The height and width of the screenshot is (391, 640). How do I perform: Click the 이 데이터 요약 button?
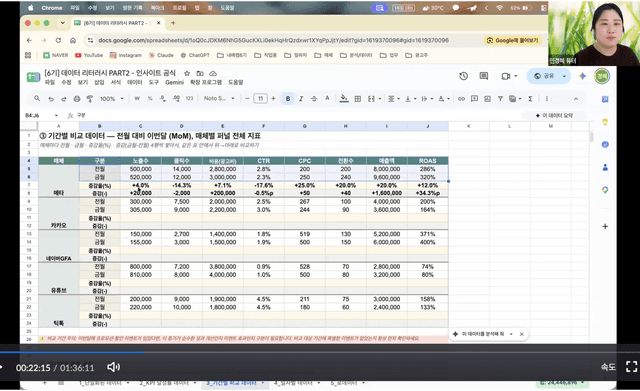pos(554,116)
